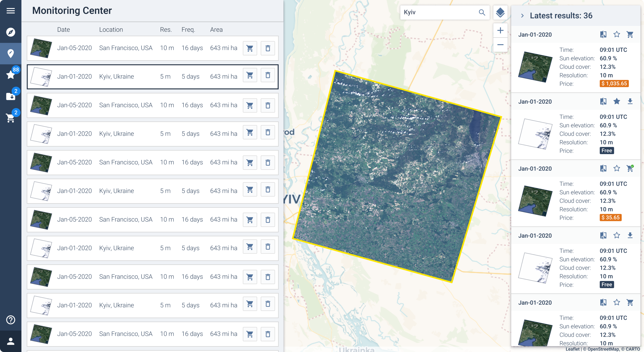This screenshot has height=352, width=644.
Task: Unfavorite the starred Jan-01-2020 result
Action: pyautogui.click(x=617, y=101)
